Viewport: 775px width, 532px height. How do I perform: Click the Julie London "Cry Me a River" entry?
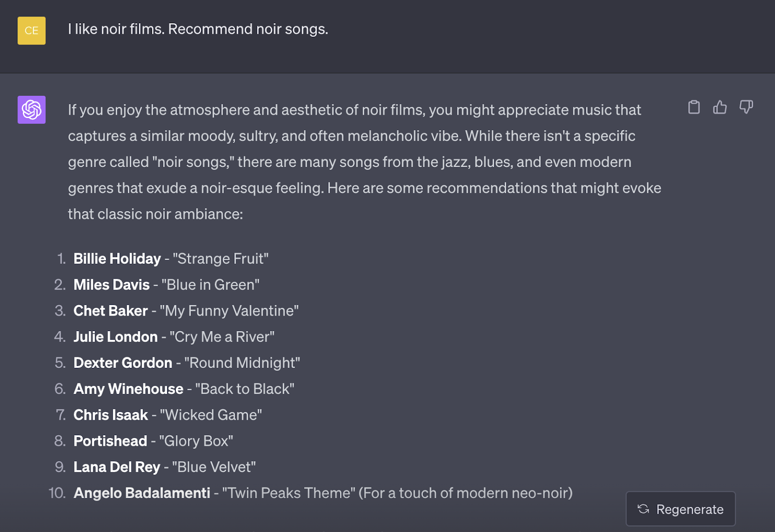coord(173,337)
